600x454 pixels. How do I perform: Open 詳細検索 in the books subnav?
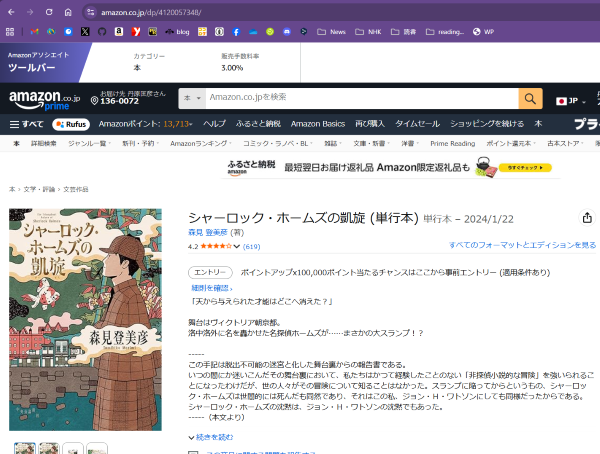[44, 144]
